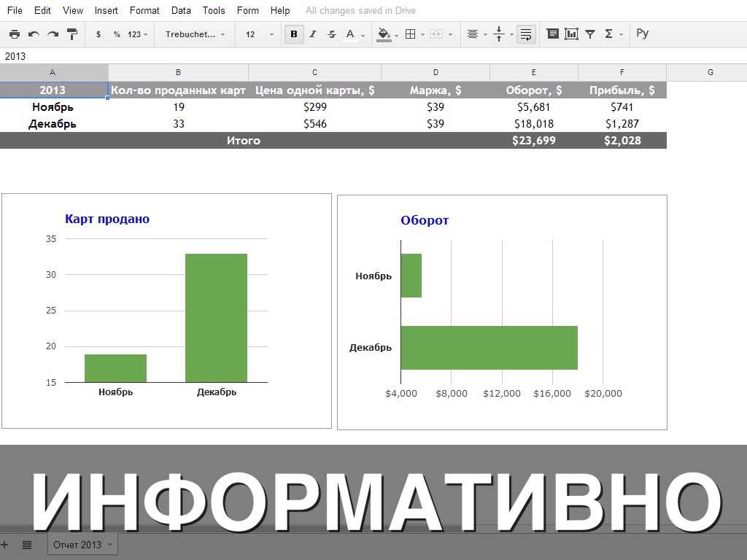Click cell with Декабрь in column A
This screenshot has height=560, width=747.
click(x=53, y=124)
